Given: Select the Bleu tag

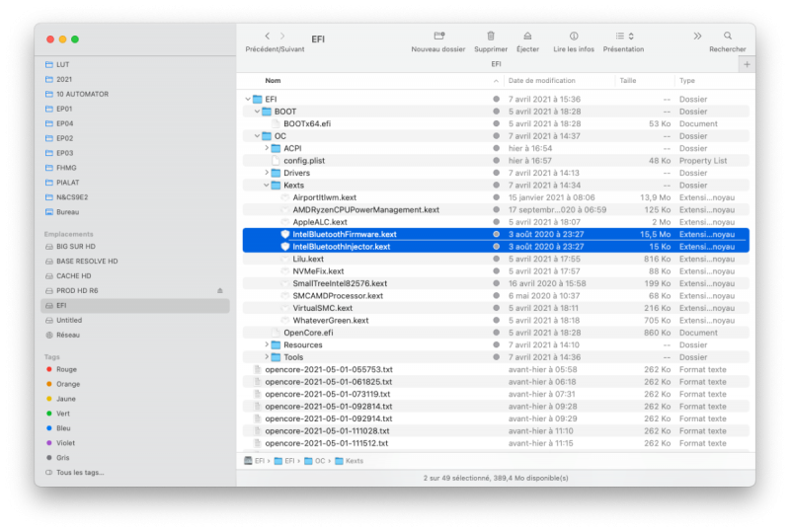Looking at the screenshot, I should [x=58, y=428].
